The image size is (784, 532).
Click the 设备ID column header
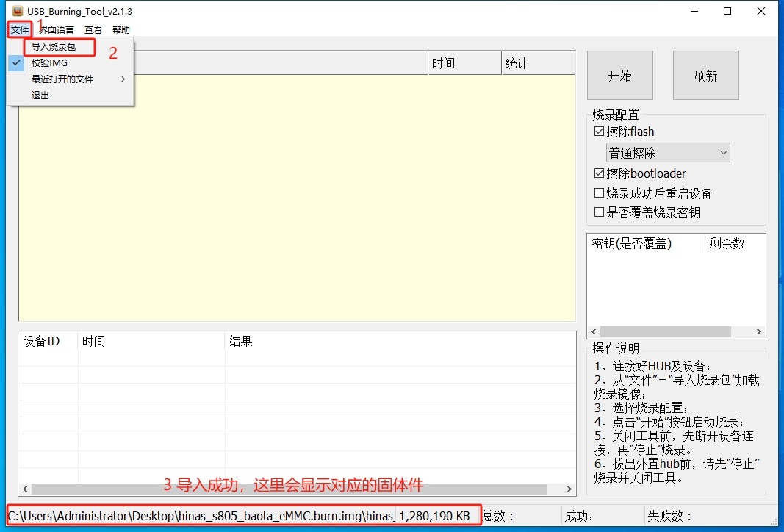pyautogui.click(x=48, y=342)
